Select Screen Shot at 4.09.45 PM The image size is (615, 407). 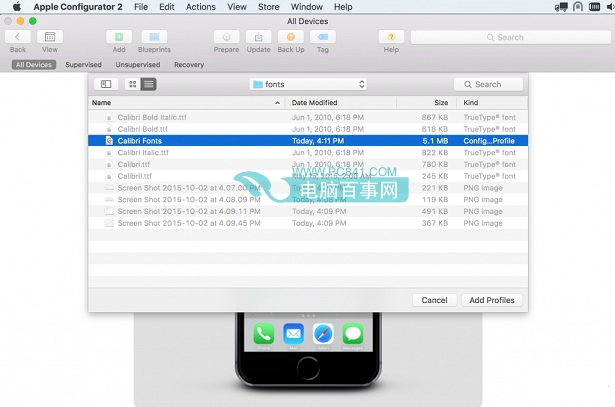pyautogui.click(x=308, y=223)
